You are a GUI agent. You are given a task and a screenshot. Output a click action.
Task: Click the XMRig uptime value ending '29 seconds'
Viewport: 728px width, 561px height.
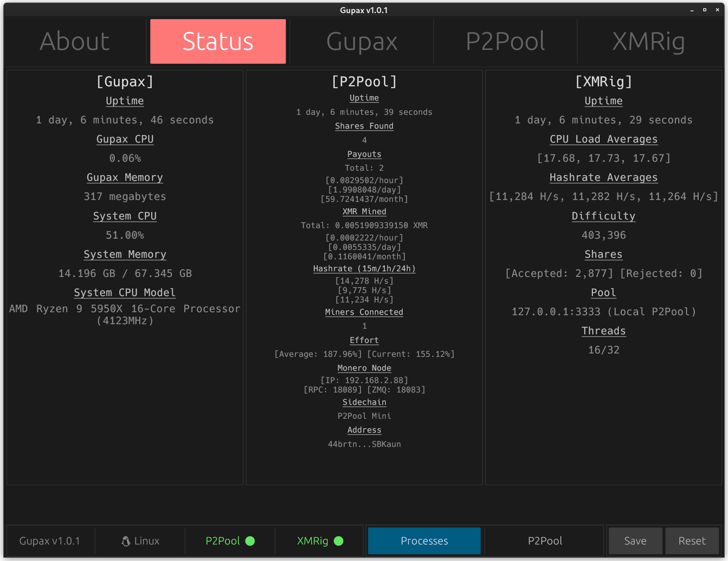coord(604,120)
